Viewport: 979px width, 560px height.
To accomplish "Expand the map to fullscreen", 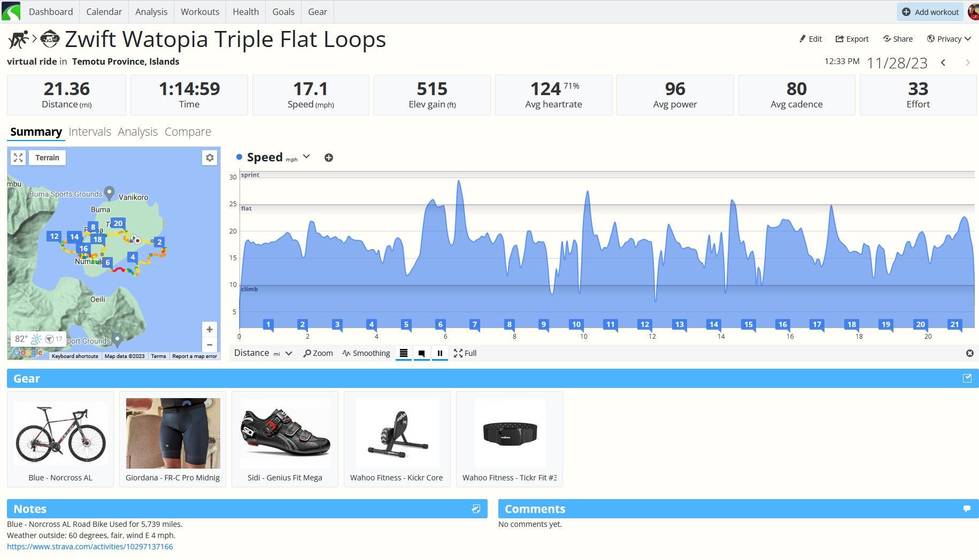I will 18,158.
